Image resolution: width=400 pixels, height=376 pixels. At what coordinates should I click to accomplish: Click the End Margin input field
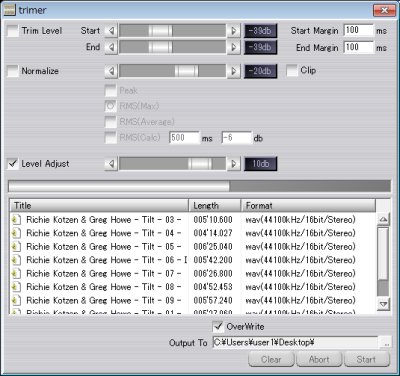click(359, 47)
